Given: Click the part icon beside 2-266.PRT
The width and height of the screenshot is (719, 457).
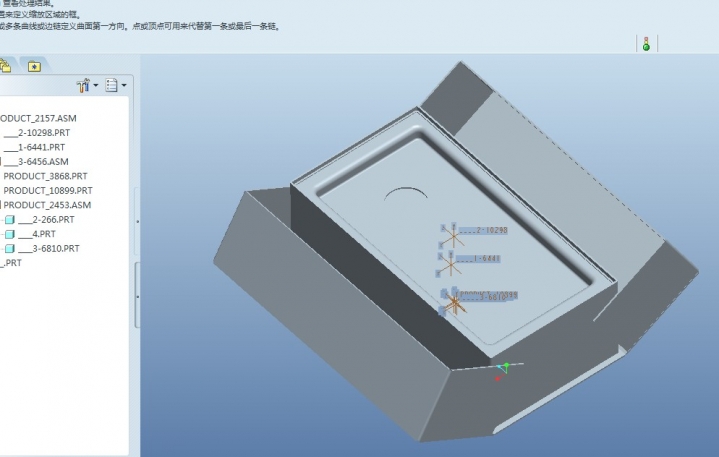Looking at the screenshot, I should tap(9, 219).
